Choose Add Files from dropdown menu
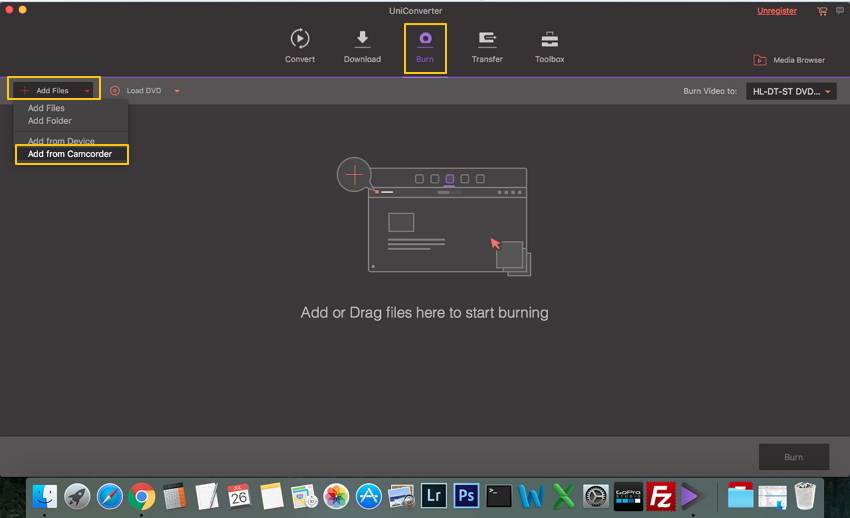Viewport: 850px width, 518px height. [x=46, y=108]
